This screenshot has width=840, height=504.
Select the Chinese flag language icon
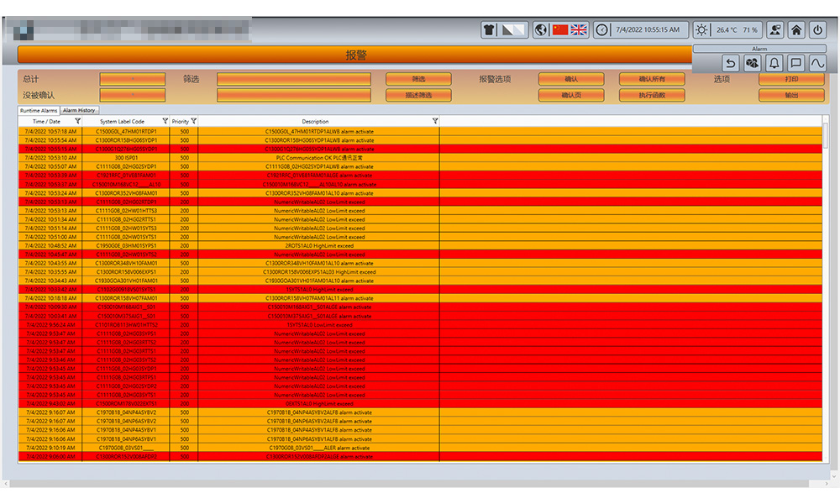tap(560, 30)
